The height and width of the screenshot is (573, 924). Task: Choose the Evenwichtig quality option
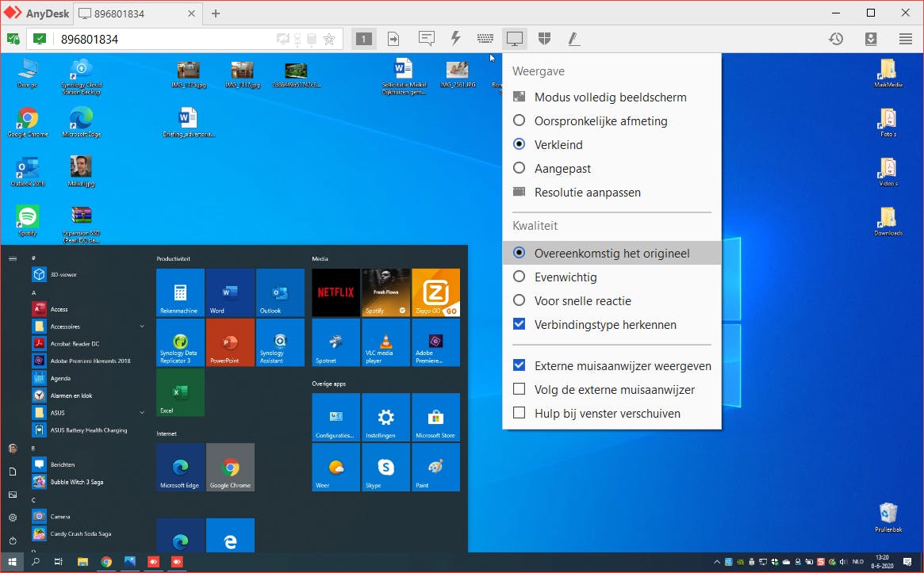coord(576,277)
